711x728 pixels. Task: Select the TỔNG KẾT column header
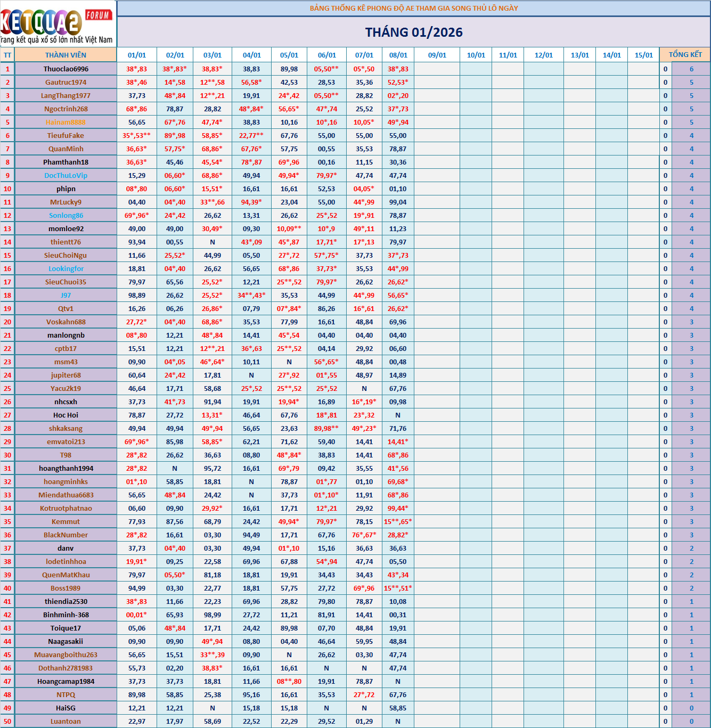click(x=685, y=55)
